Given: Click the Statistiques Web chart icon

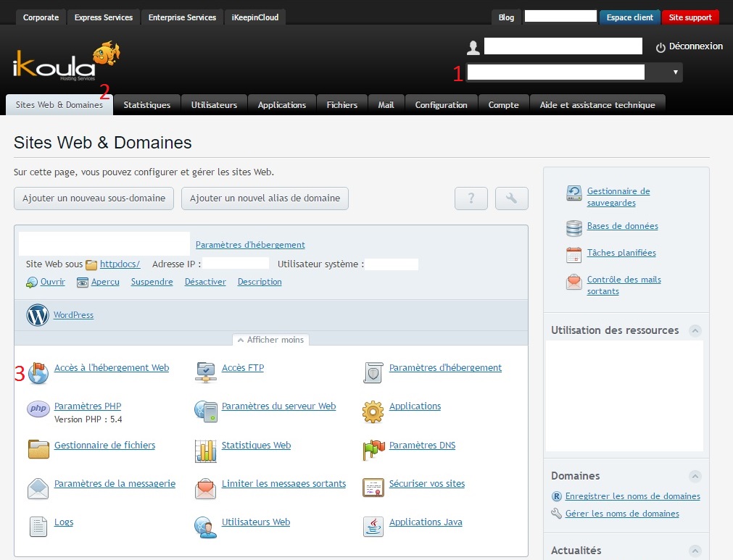Looking at the screenshot, I should (x=206, y=451).
